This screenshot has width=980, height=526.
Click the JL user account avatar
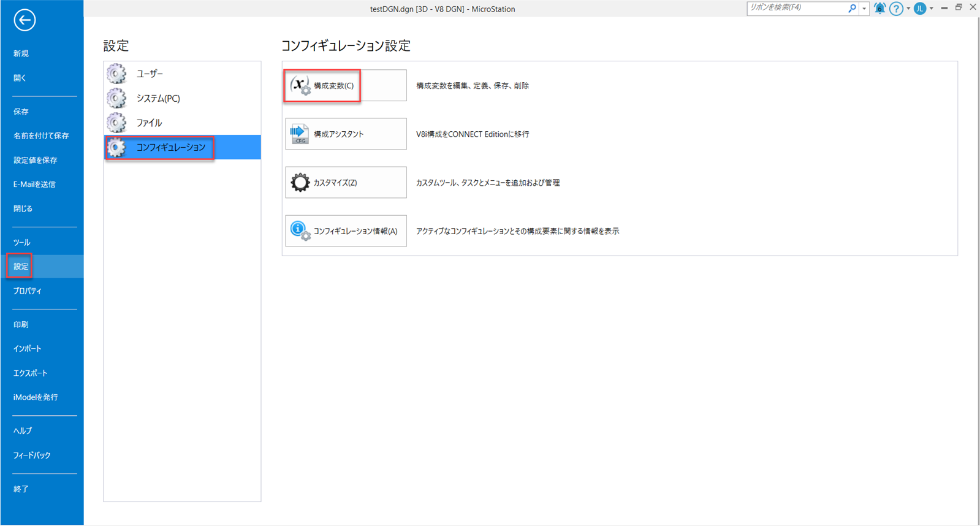(919, 9)
